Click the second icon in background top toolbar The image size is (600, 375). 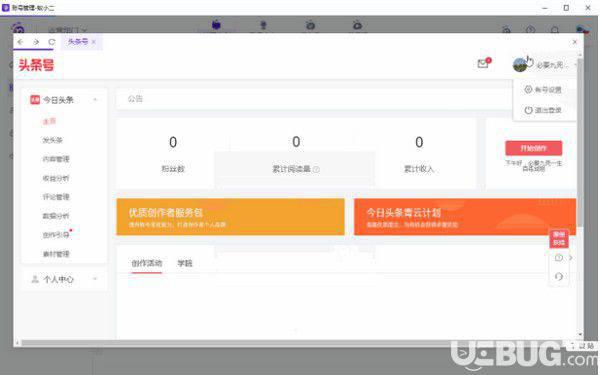click(263, 25)
